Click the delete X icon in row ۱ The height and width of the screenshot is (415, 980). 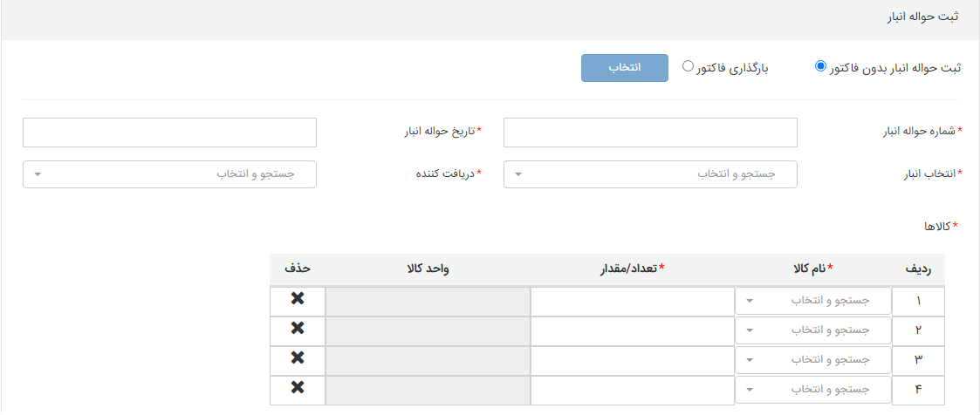tap(298, 299)
